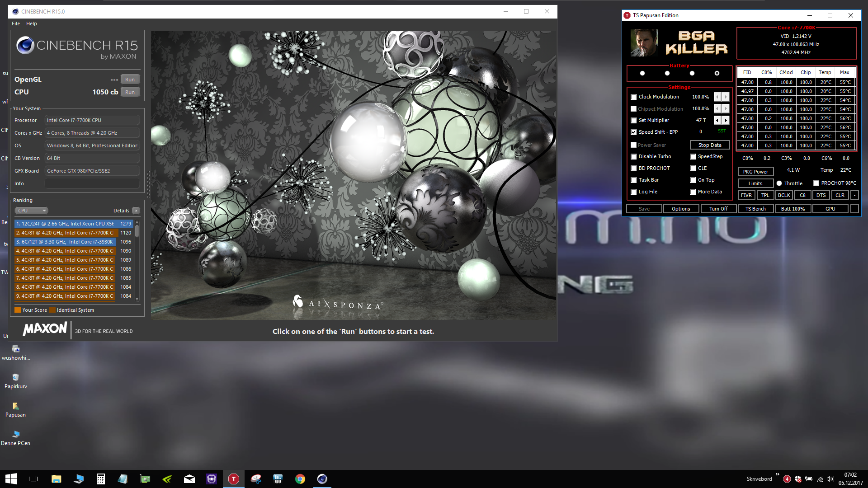Toggle the BD PROCHOT checkbox
This screenshot has width=868, height=488.
(634, 169)
